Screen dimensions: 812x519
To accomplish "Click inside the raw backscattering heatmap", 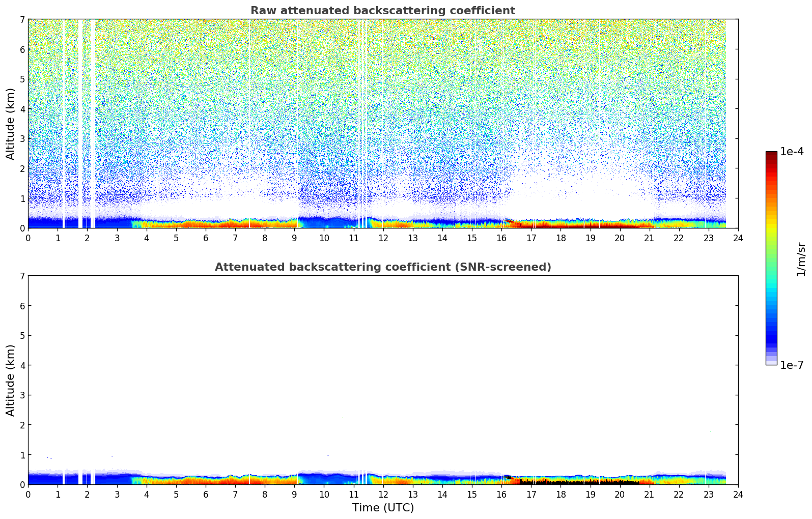I will tap(383, 124).
